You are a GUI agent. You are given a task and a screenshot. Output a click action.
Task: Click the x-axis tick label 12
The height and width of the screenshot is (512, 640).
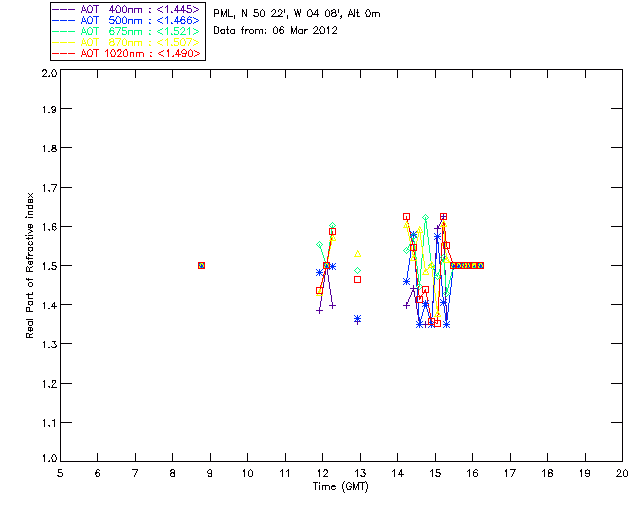322,474
